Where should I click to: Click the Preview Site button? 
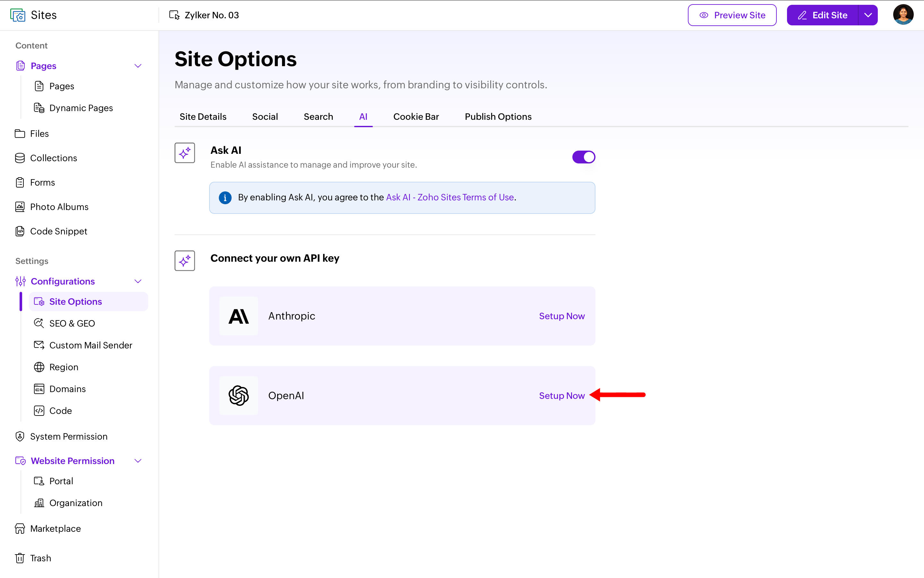coord(732,15)
